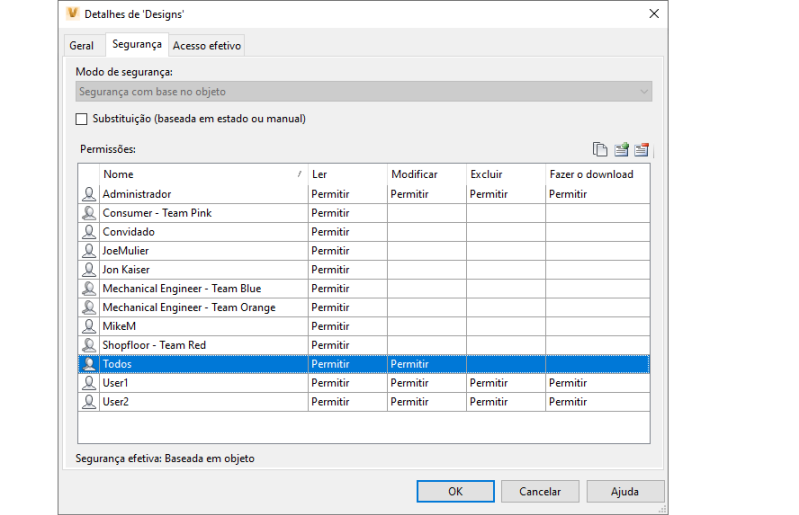Click the Administrador user icon
Viewport: 799px width, 515px height.
(x=89, y=194)
